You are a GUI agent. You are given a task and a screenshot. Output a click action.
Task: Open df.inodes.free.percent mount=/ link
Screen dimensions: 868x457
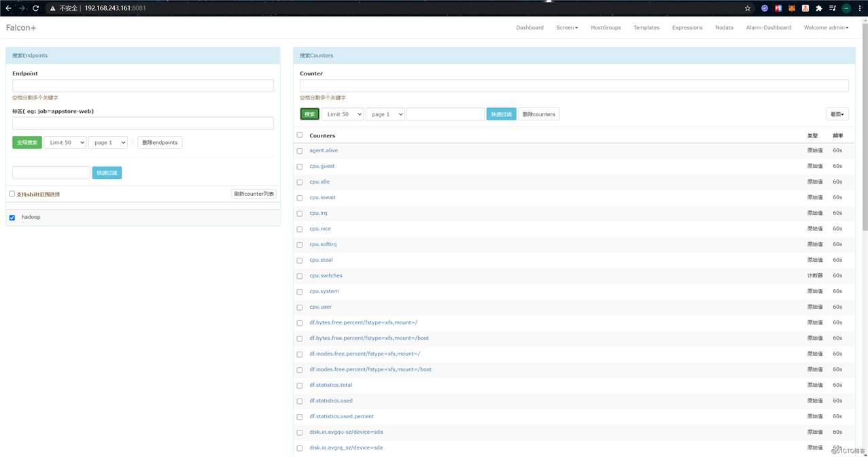coord(364,354)
